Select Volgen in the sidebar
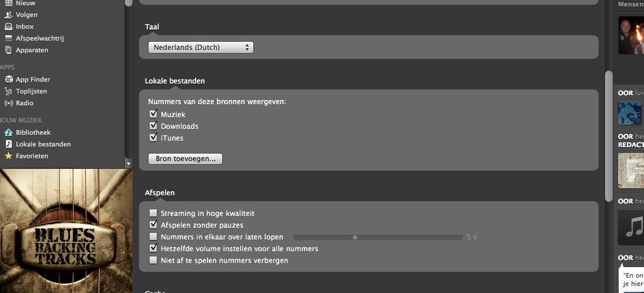This screenshot has width=644, height=293. [27, 15]
